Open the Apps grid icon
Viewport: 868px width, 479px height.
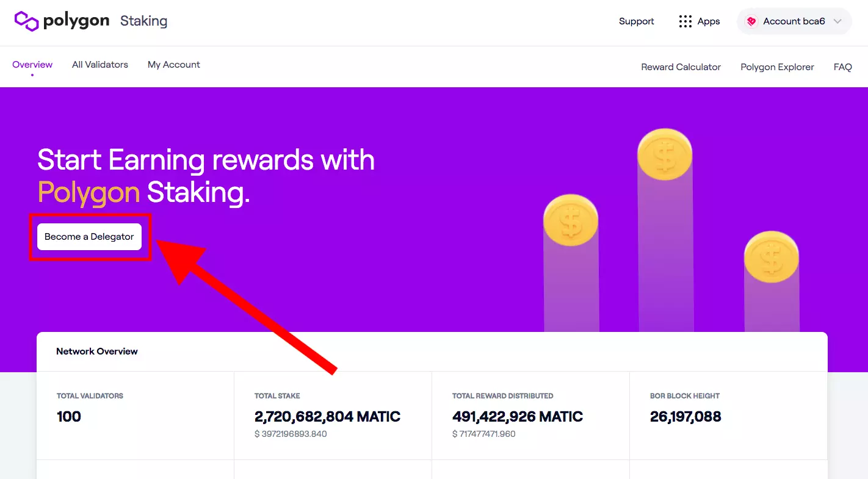(685, 21)
